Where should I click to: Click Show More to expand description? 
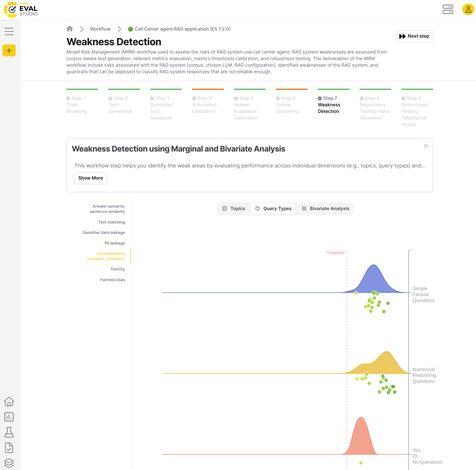pos(90,178)
